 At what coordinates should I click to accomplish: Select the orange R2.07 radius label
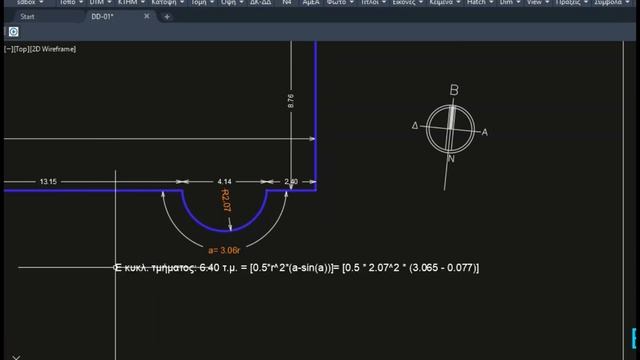[x=226, y=200]
